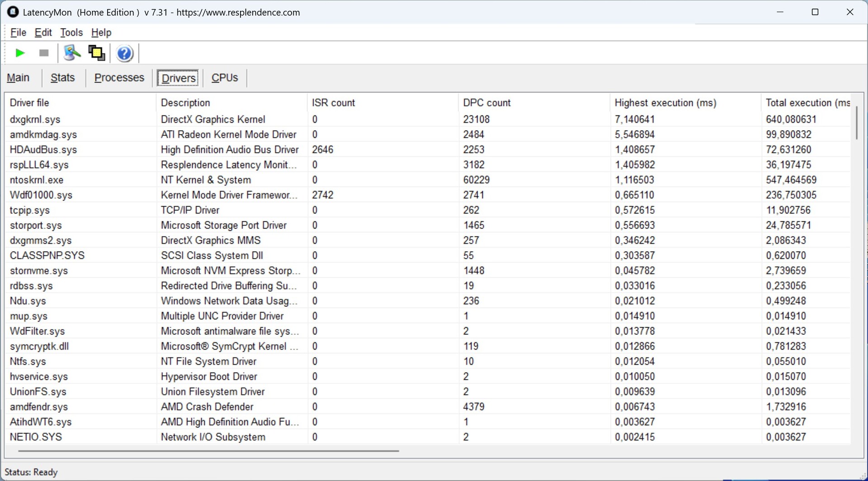Image resolution: width=868 pixels, height=481 pixels.
Task: Sort by the DPC count column header
Action: point(486,103)
